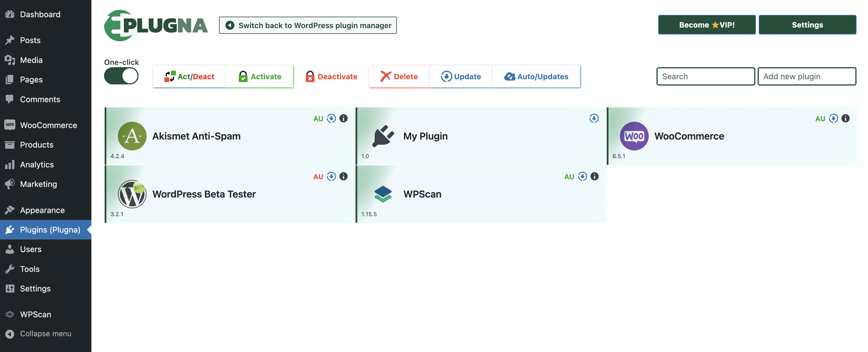Click update icon on WPScan plugin card
The width and height of the screenshot is (868, 352).
(x=583, y=176)
